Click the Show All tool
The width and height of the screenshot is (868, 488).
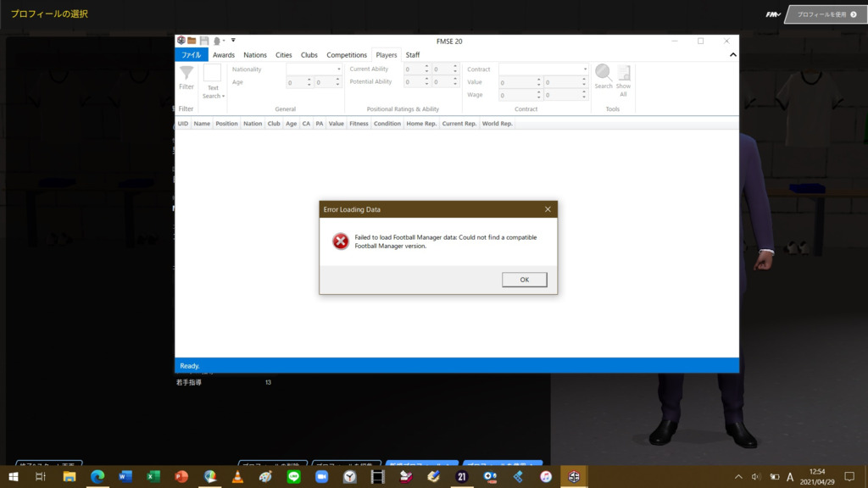click(623, 80)
